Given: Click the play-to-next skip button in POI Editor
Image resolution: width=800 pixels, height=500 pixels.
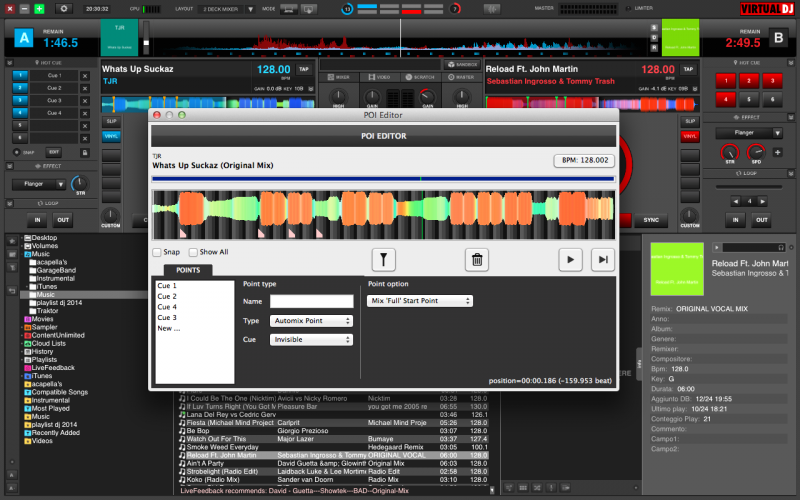Looking at the screenshot, I should (x=603, y=260).
